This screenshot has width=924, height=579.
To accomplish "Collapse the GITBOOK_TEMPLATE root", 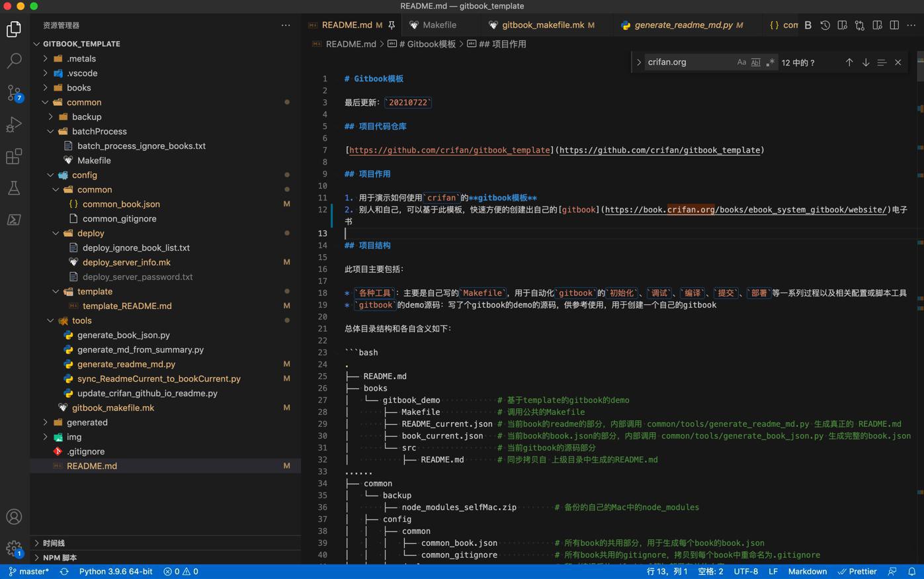I will 165,44.
